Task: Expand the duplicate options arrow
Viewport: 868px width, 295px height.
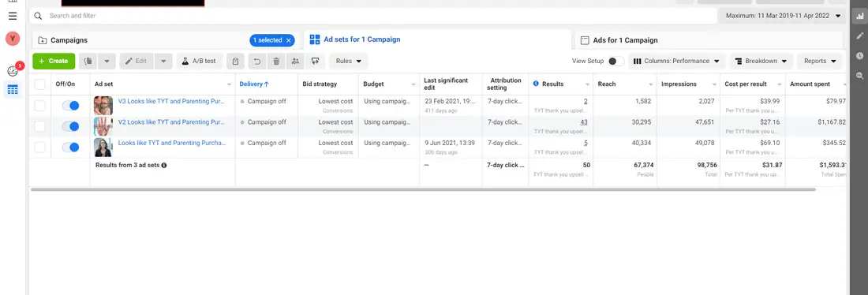Action: (107, 61)
